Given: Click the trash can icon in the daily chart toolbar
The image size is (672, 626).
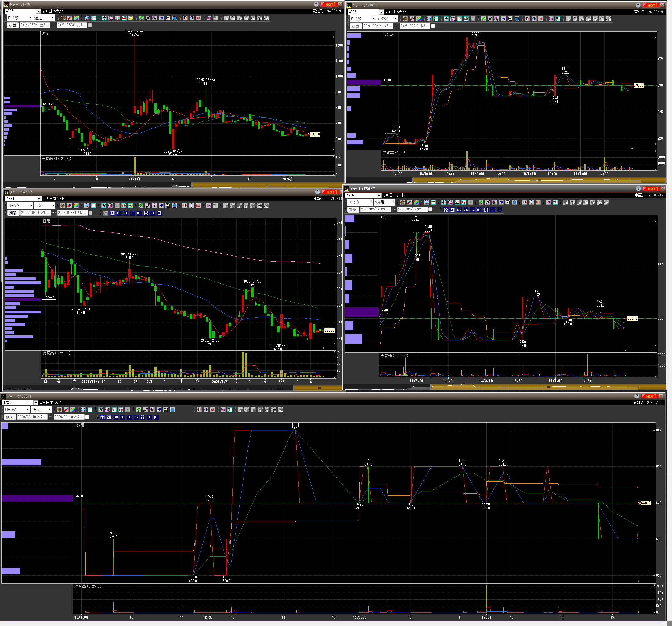Looking at the screenshot, I should pyautogui.click(x=175, y=205).
